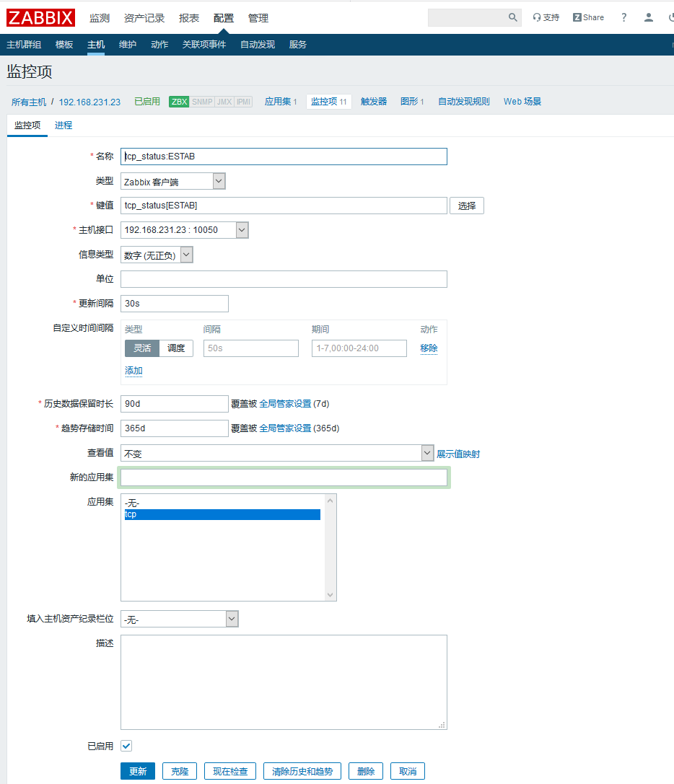This screenshot has height=784, width=674.
Task: Click the Share icon in the top bar
Action: [x=587, y=17]
